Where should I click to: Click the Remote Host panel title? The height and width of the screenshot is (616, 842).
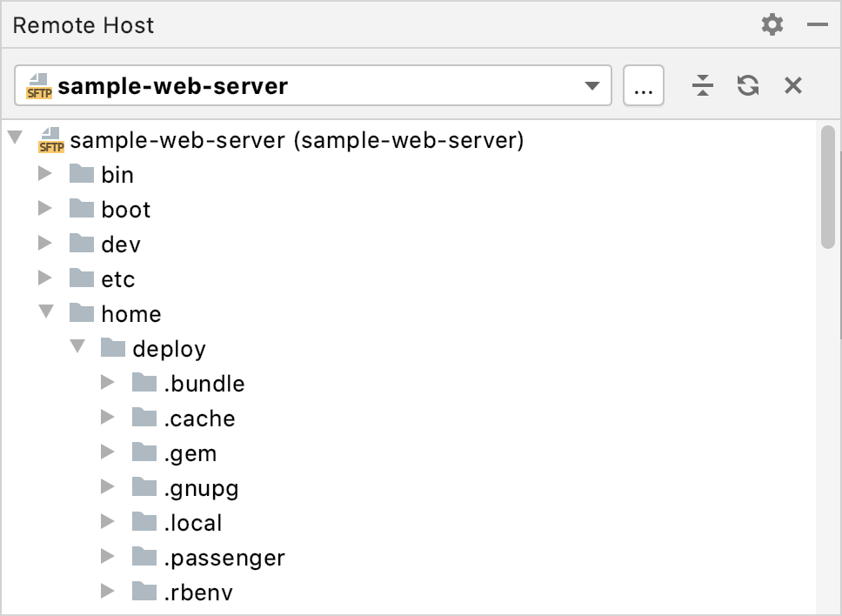pyautogui.click(x=83, y=24)
